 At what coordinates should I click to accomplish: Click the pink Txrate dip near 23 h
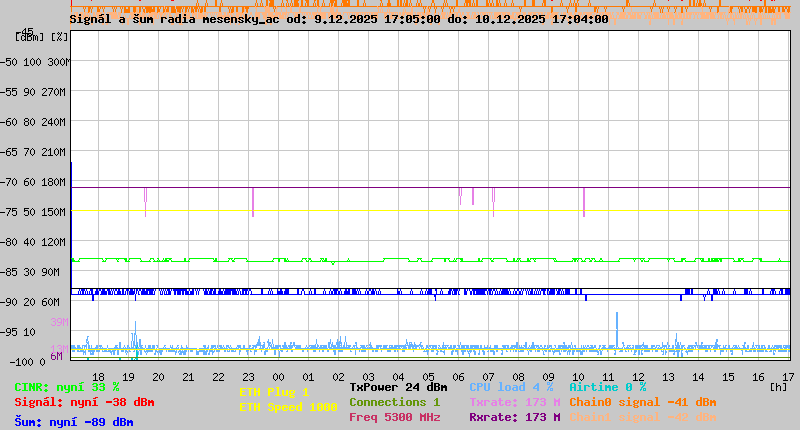(253, 202)
